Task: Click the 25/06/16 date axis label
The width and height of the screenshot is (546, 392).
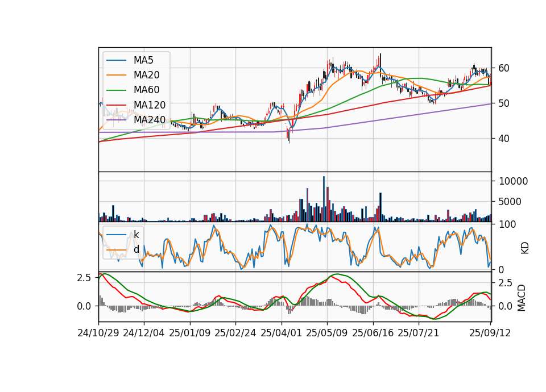Action: pyautogui.click(x=373, y=333)
